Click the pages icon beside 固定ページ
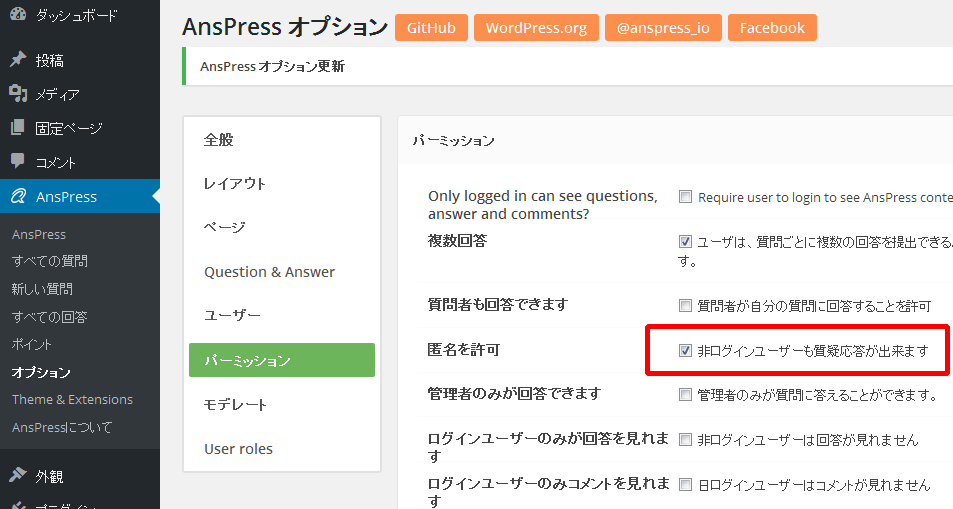The height and width of the screenshot is (509, 953). click(x=18, y=127)
